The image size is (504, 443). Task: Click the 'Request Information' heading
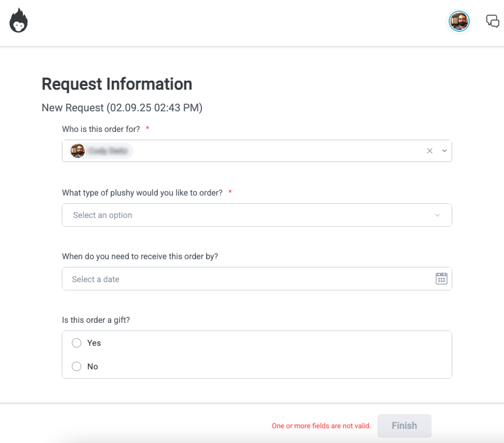coord(117,84)
